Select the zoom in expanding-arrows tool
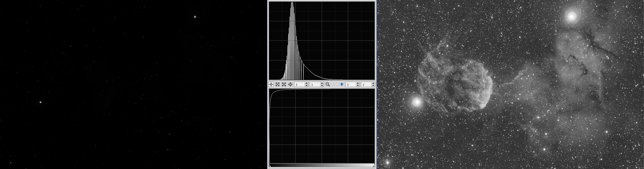Viewport: 644px width, 169px height. click(278, 84)
